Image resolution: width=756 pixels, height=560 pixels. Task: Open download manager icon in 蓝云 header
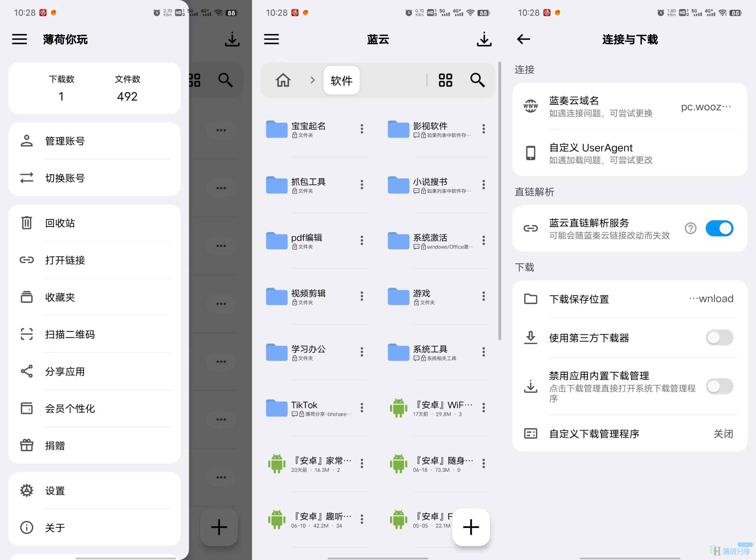(484, 39)
